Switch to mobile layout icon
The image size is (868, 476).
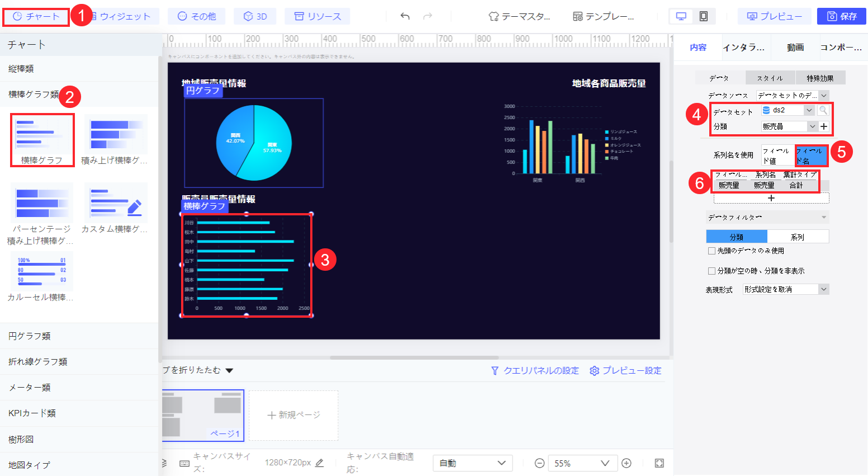pos(704,16)
